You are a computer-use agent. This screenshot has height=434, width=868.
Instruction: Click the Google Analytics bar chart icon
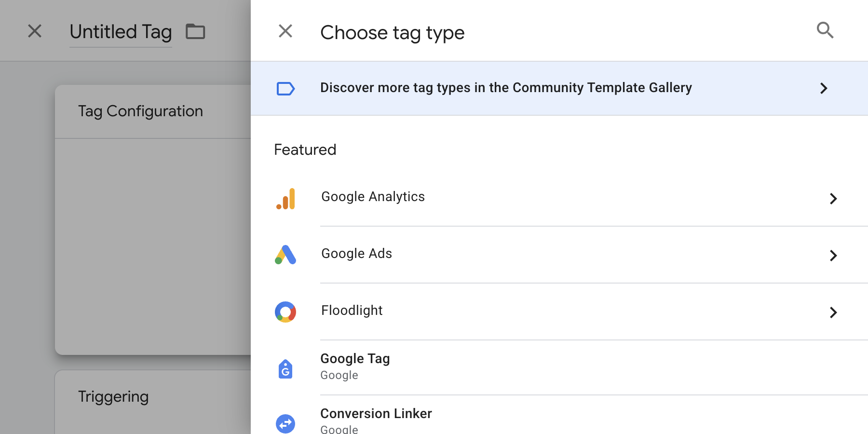[285, 199]
